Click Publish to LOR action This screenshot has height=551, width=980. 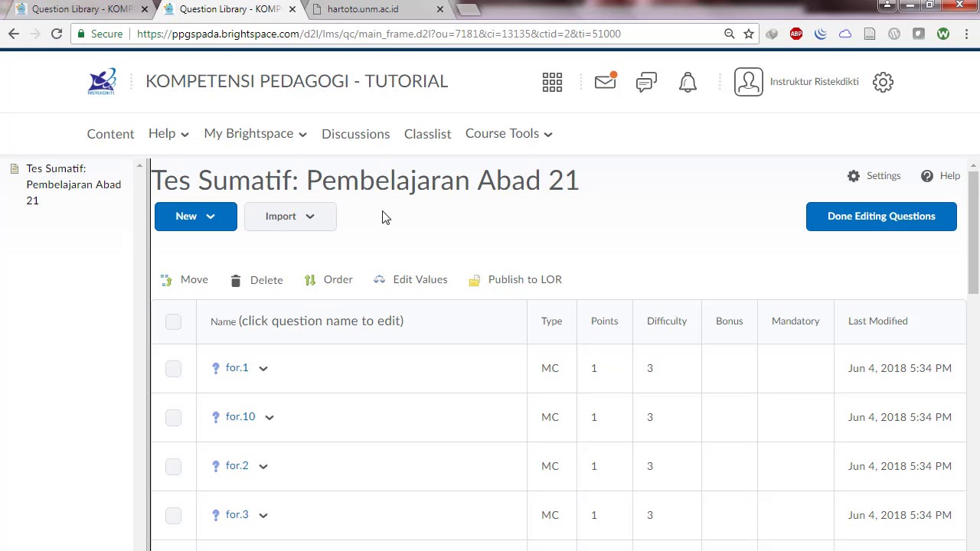(x=515, y=280)
